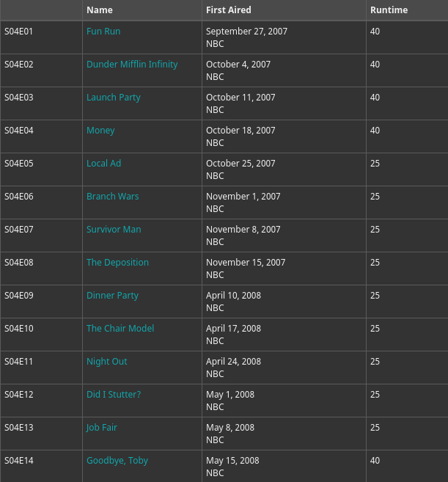Open the Money episode page
448x482 pixels.
point(100,131)
